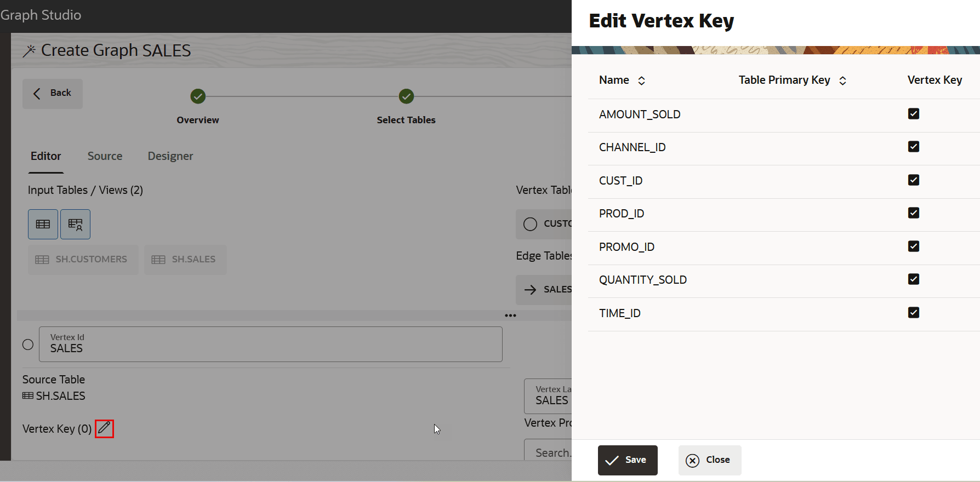This screenshot has height=482, width=980.
Task: Select the SALES Vertex Id radio button
Action: [x=28, y=345]
